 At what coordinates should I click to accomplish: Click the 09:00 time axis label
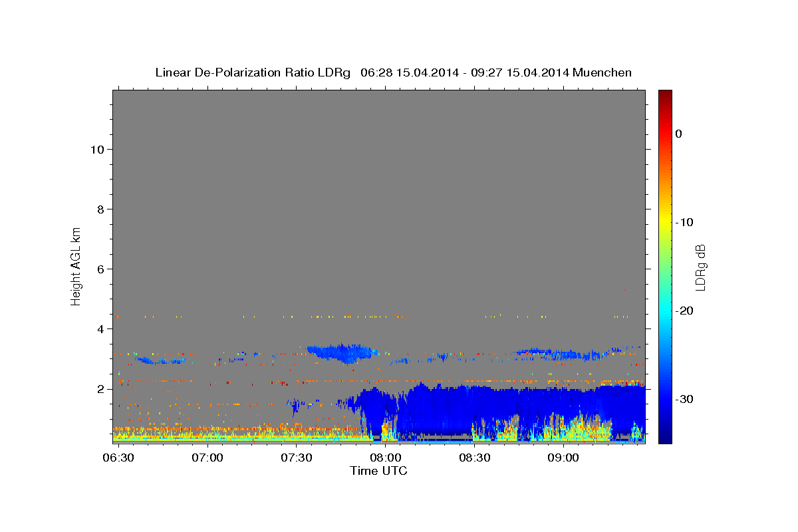point(563,458)
